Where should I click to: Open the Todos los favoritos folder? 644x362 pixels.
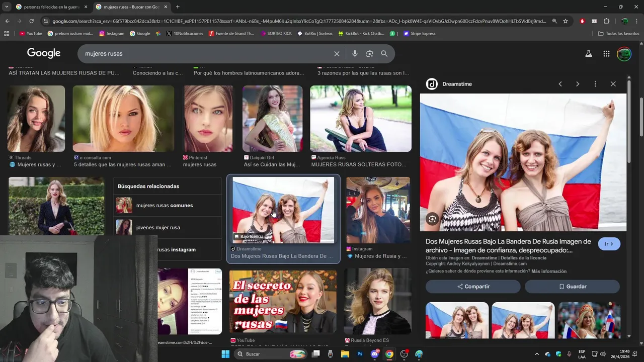pos(619,34)
